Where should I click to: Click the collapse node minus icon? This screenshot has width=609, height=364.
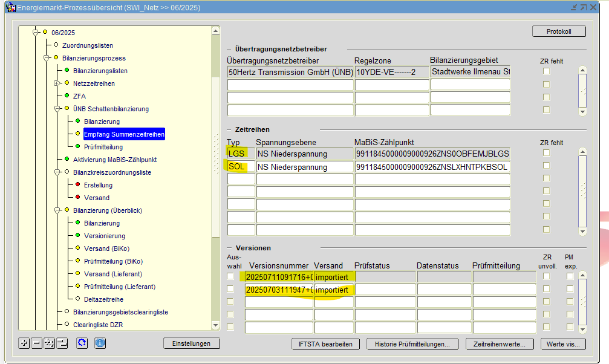tap(37, 343)
